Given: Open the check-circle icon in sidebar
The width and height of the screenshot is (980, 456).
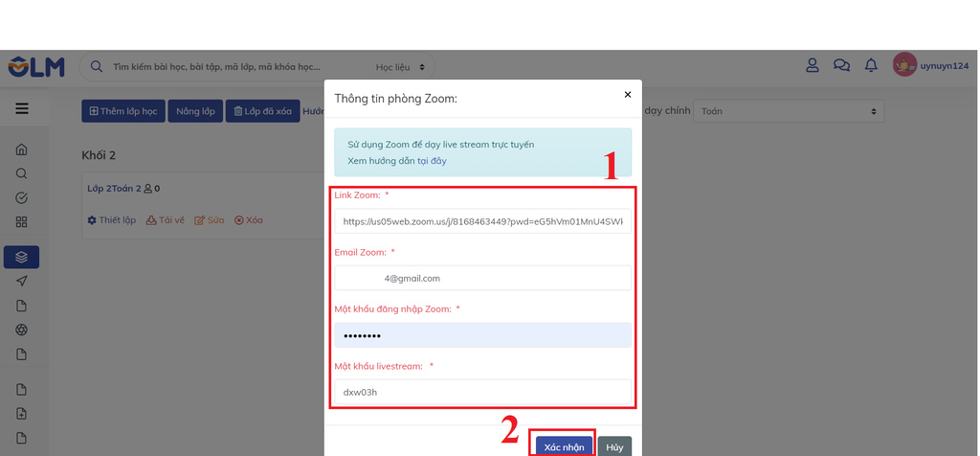Looking at the screenshot, I should [x=21, y=198].
